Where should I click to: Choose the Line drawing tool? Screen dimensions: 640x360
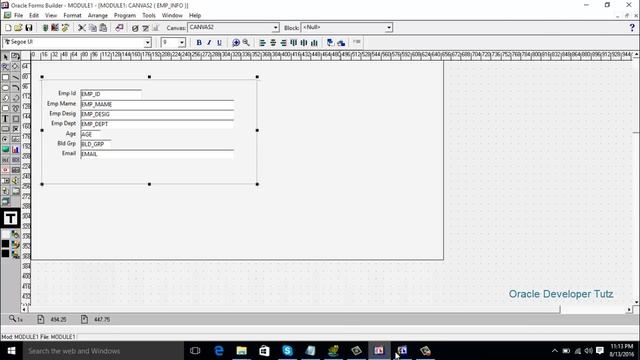point(16,77)
